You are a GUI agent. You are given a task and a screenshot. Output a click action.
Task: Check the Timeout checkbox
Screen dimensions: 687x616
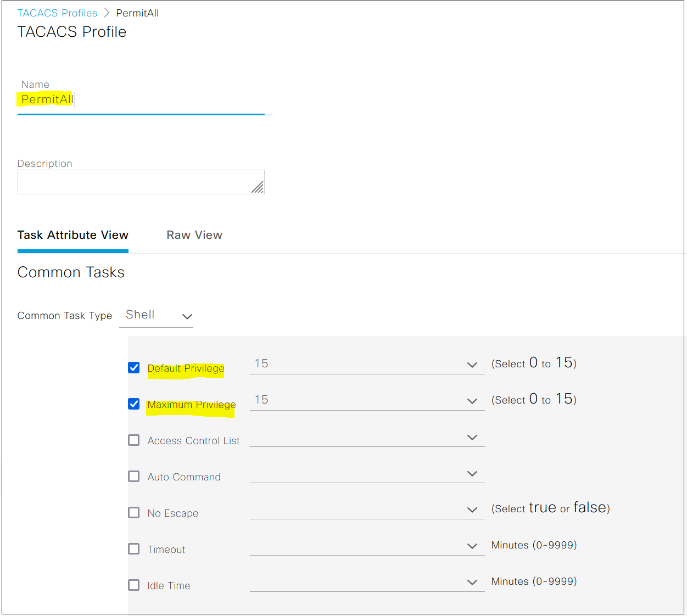pos(133,548)
